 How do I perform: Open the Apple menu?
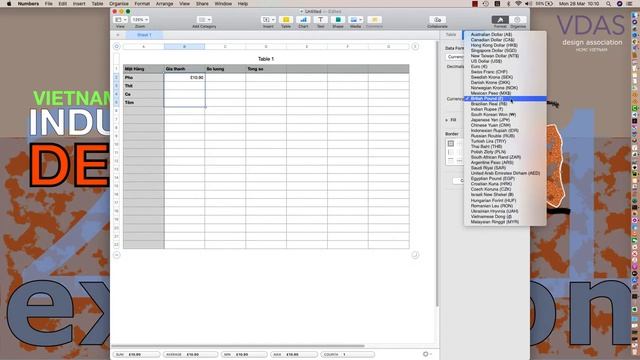click(x=9, y=4)
